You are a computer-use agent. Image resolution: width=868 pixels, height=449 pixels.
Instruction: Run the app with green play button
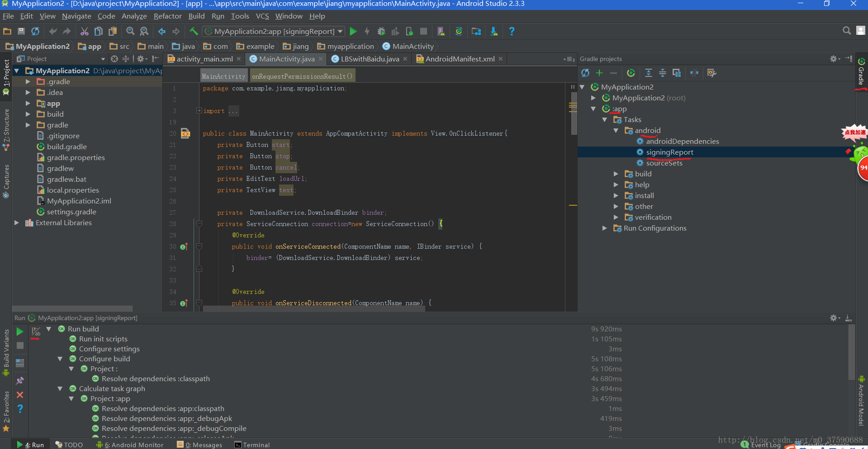click(x=353, y=31)
